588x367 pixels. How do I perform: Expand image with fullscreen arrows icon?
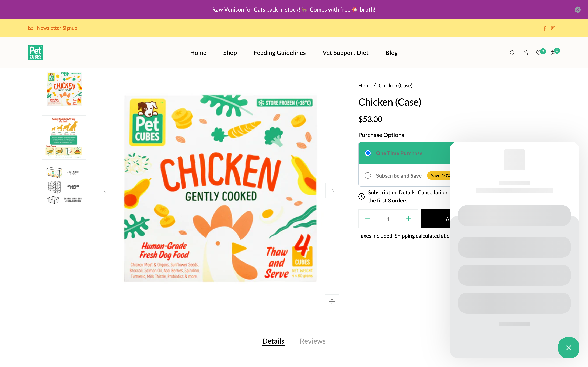(332, 301)
